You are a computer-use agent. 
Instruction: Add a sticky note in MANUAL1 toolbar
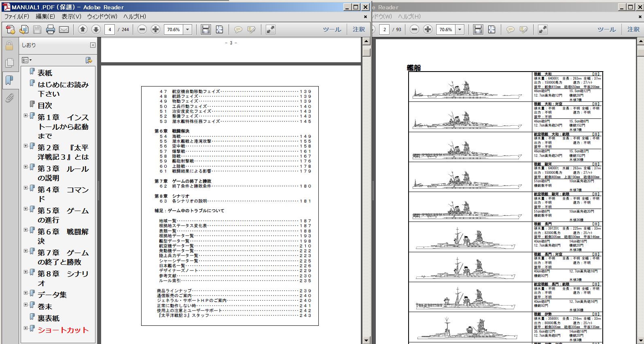(x=238, y=30)
